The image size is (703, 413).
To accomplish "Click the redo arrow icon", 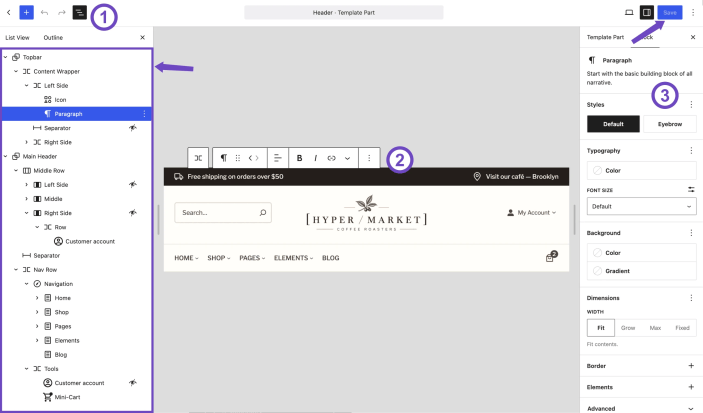I will click(x=62, y=13).
